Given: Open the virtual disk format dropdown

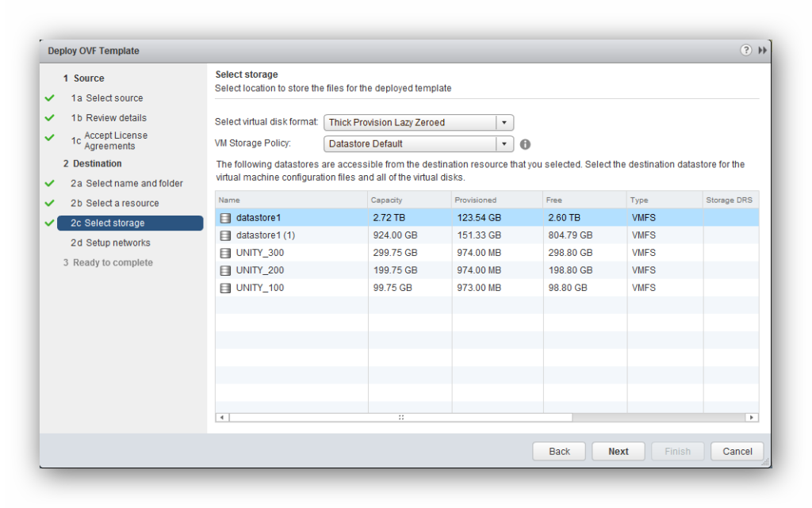Looking at the screenshot, I should coord(504,122).
